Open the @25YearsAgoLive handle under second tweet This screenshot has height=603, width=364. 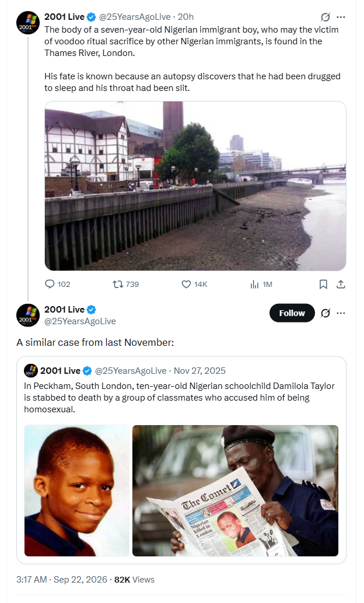(x=80, y=321)
